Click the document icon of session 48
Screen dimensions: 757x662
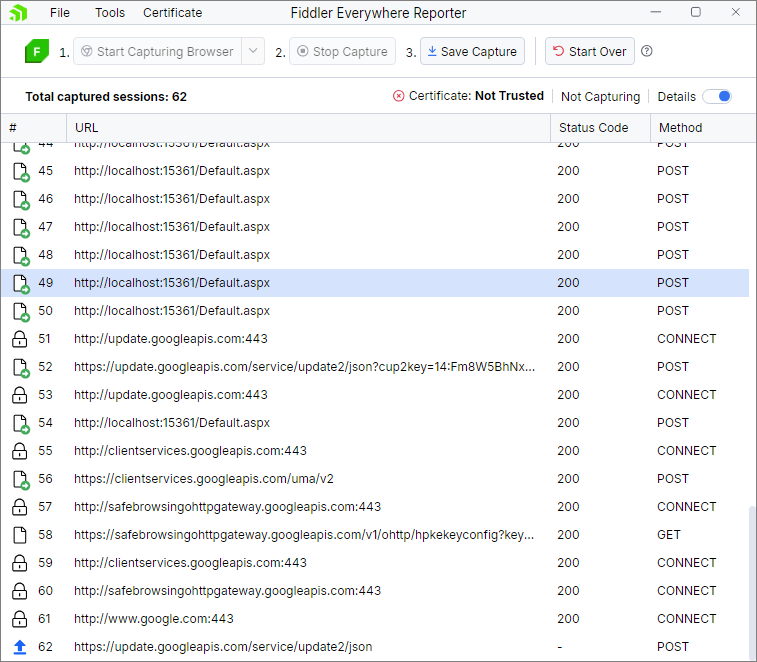(21, 255)
